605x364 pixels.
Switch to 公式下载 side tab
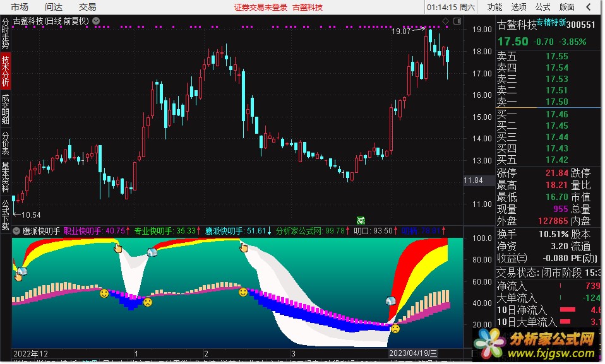coord(6,214)
